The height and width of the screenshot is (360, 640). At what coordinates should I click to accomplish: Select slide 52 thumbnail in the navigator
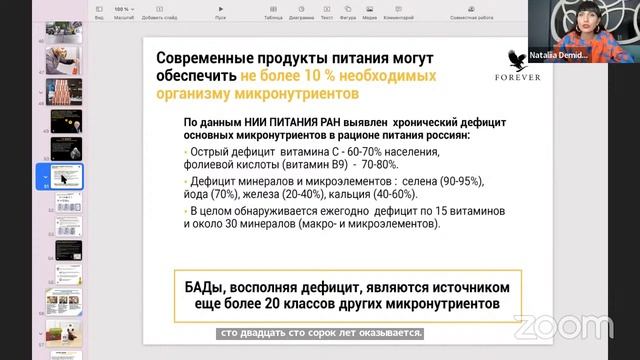[69, 202]
